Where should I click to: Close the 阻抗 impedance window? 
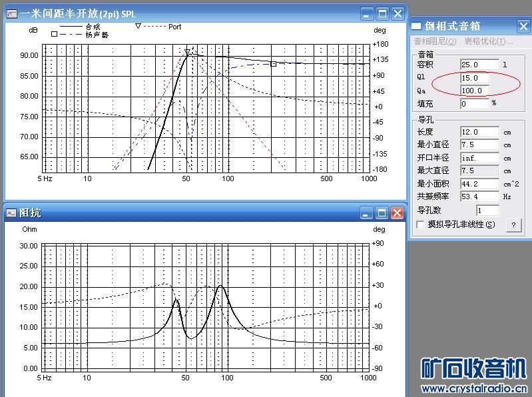397,213
